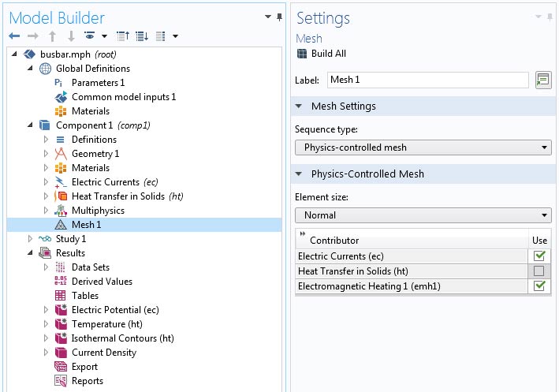This screenshot has height=392, width=559.
Task: Select the Reports node under Results
Action: point(87,381)
